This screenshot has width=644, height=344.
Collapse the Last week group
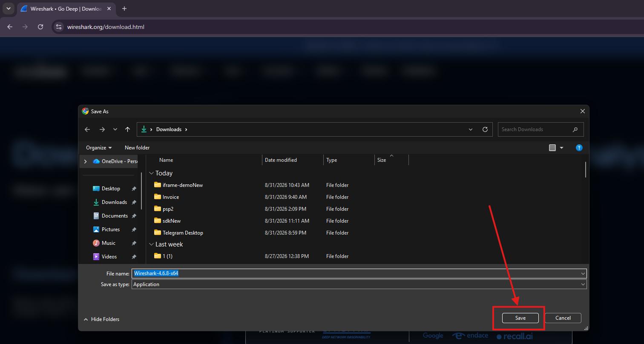151,244
